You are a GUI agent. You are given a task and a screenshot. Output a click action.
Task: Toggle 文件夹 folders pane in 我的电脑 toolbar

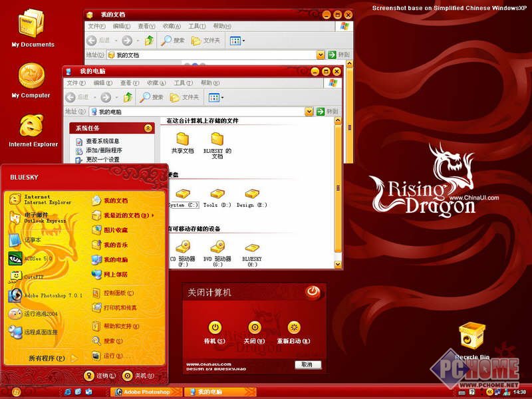click(184, 97)
